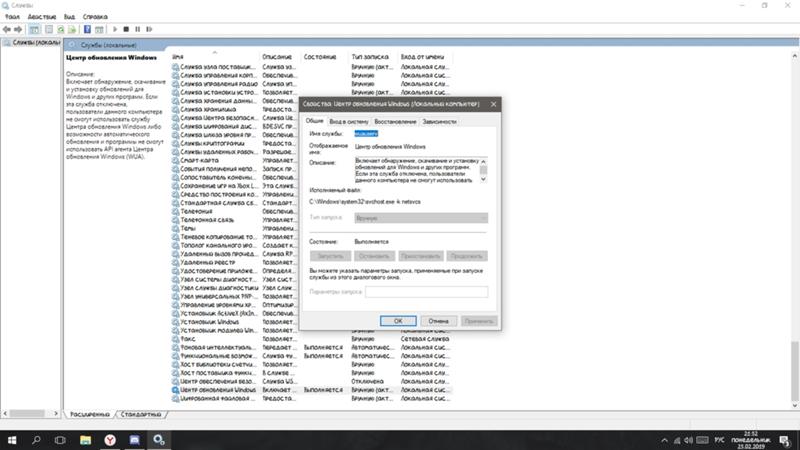This screenshot has width=800, height=450.
Task: Sort by the Состояние column header
Action: coord(320,57)
